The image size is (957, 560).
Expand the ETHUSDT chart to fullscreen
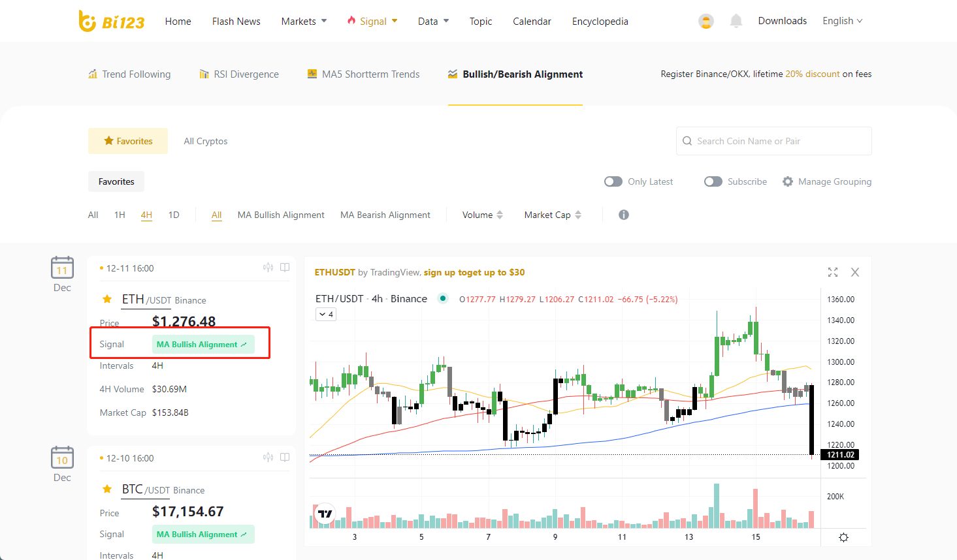(833, 272)
